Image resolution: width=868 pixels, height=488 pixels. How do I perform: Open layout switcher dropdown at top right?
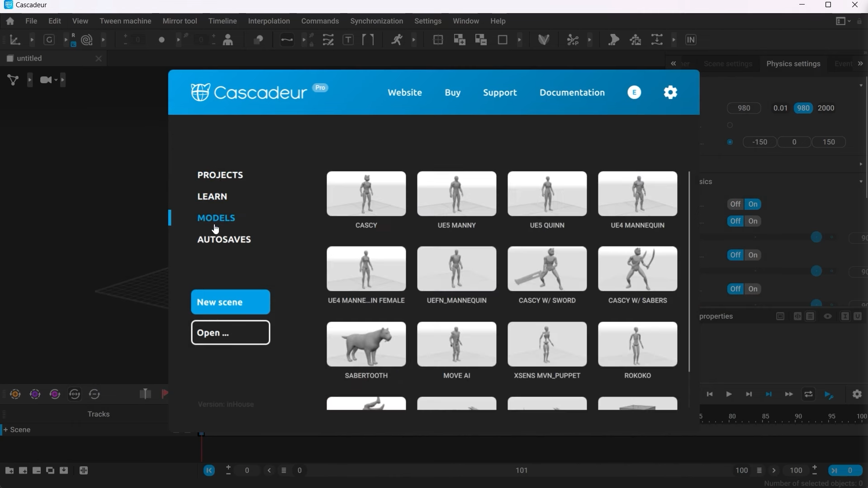[843, 21]
